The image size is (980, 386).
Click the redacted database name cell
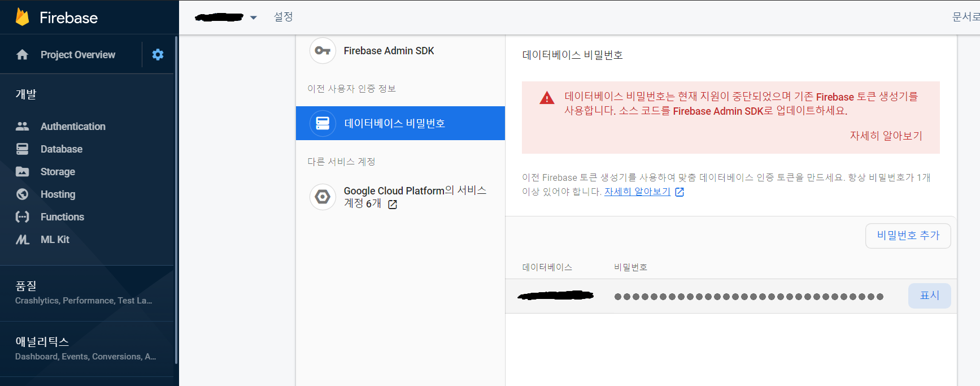556,295
